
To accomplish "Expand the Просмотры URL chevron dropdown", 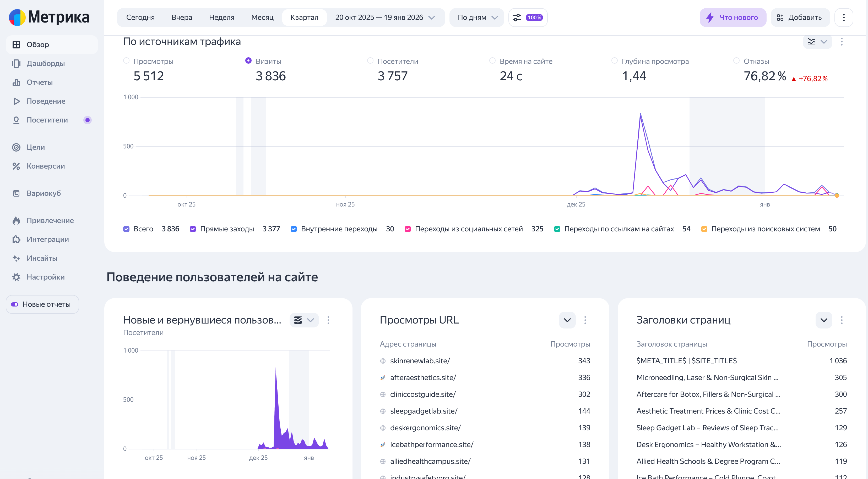I will click(567, 320).
